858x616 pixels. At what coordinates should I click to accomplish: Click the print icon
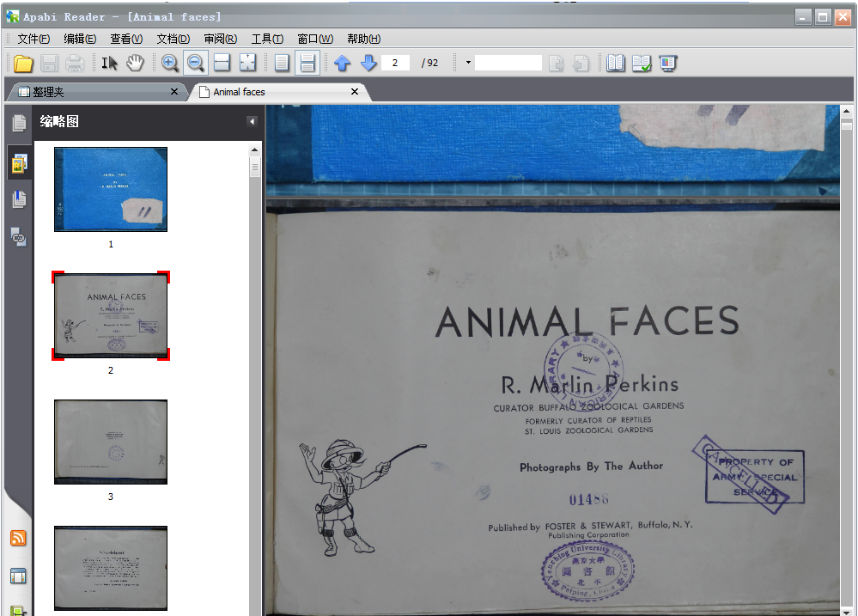pyautogui.click(x=75, y=64)
